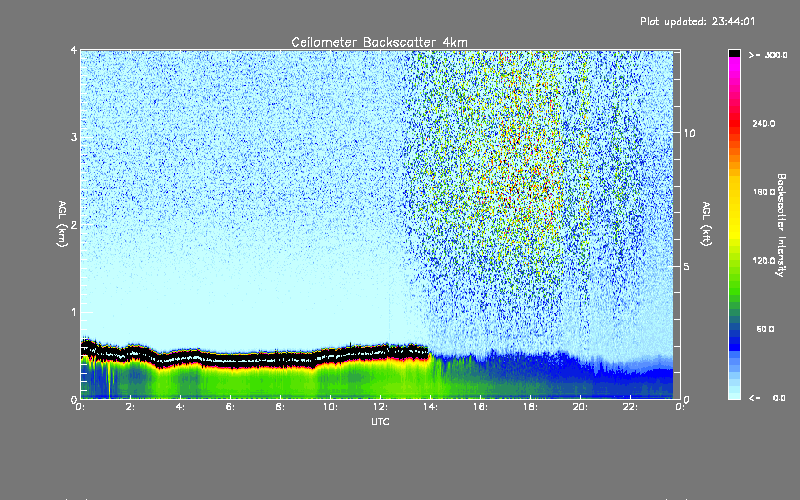Click the "180.0" colorbar value label

764,192
